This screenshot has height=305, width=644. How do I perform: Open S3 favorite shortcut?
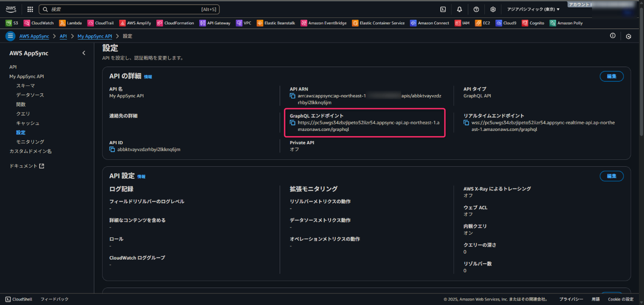click(x=12, y=23)
